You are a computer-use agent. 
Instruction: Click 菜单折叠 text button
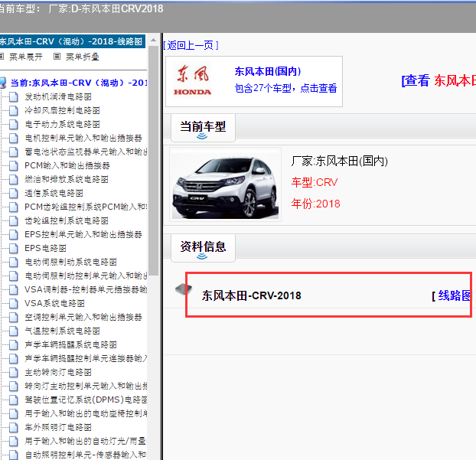(83, 57)
